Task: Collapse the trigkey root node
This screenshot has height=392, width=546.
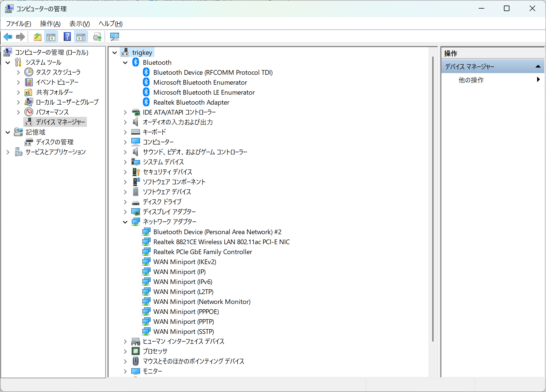Action: (115, 53)
